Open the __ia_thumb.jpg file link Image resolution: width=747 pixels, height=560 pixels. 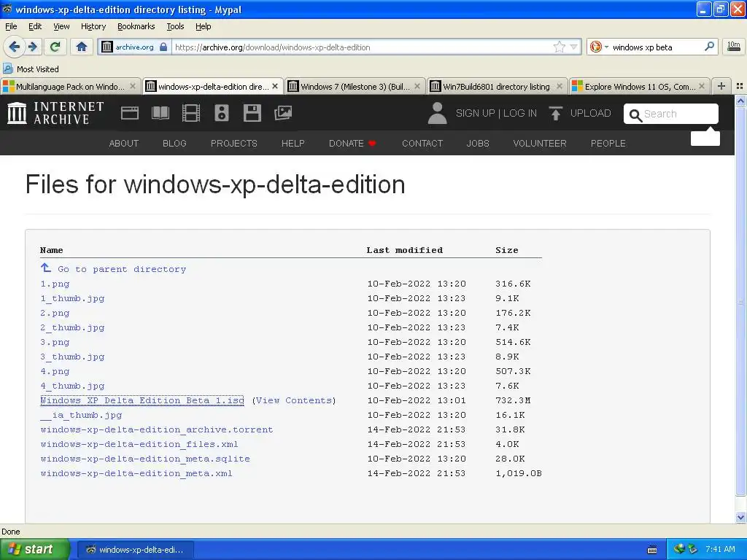(x=81, y=415)
